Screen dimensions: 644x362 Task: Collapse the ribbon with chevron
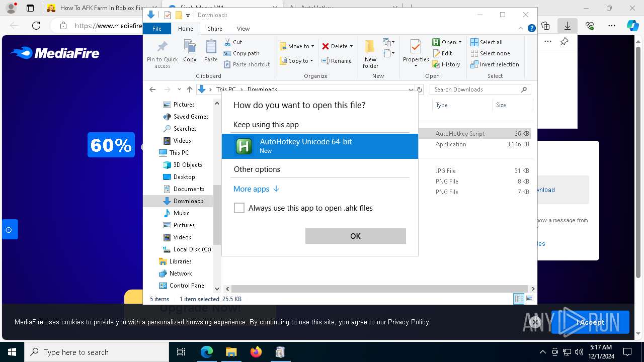522,29
